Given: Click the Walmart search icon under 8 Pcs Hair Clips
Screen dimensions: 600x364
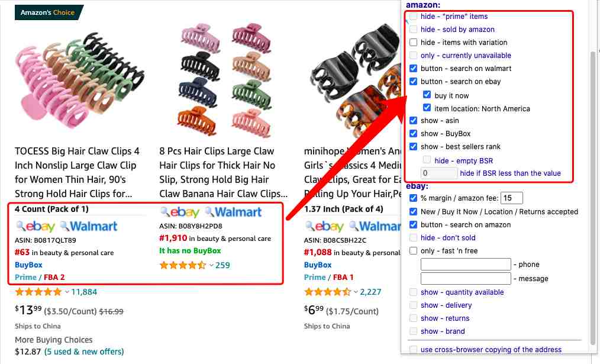Looking at the screenshot, I should pos(233,212).
